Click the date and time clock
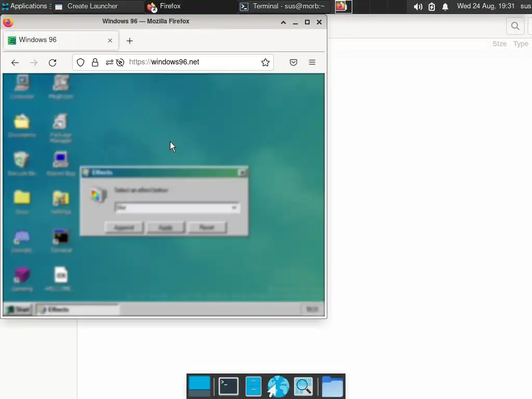 (486, 6)
